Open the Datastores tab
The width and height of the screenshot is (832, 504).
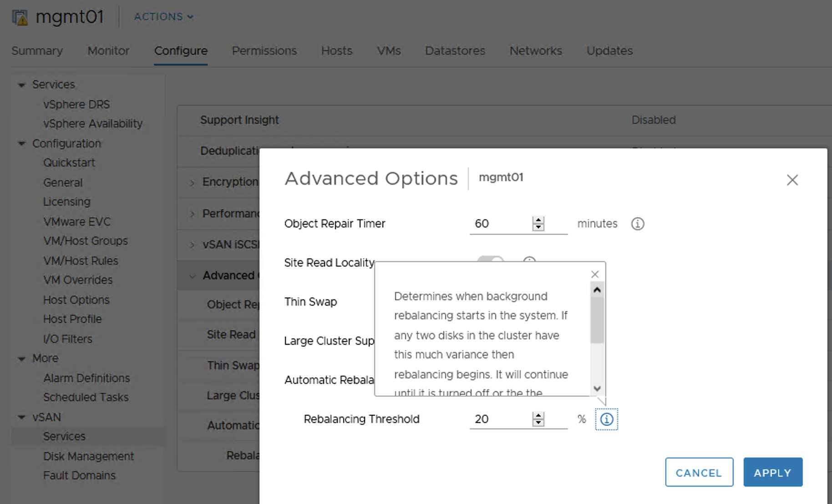pos(455,50)
